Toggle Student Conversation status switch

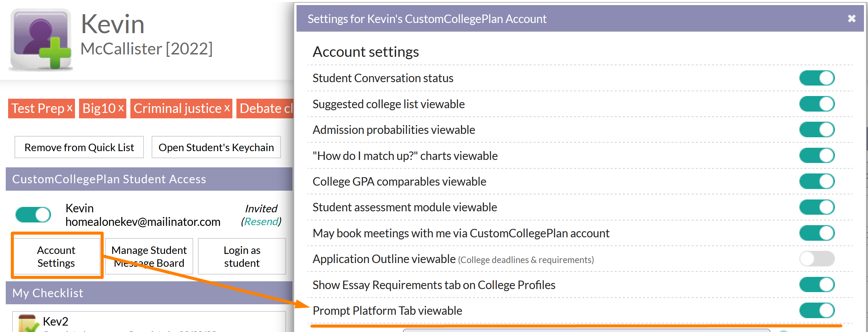click(x=817, y=78)
